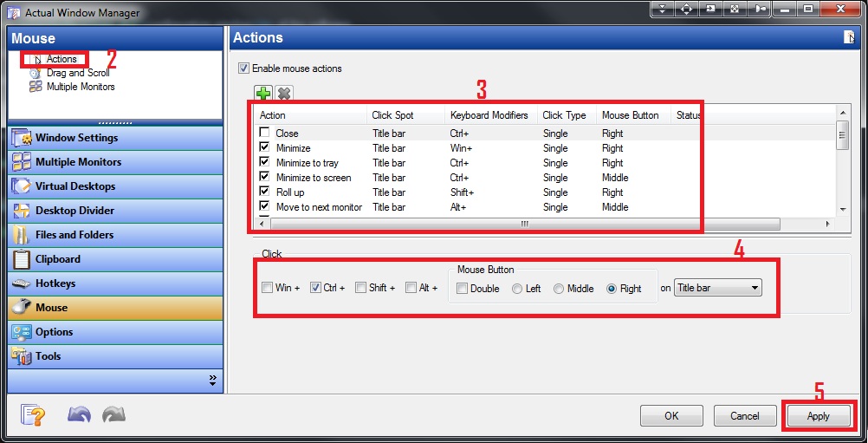
Task: Click the gray redo arrow icon
Action: pos(114,414)
